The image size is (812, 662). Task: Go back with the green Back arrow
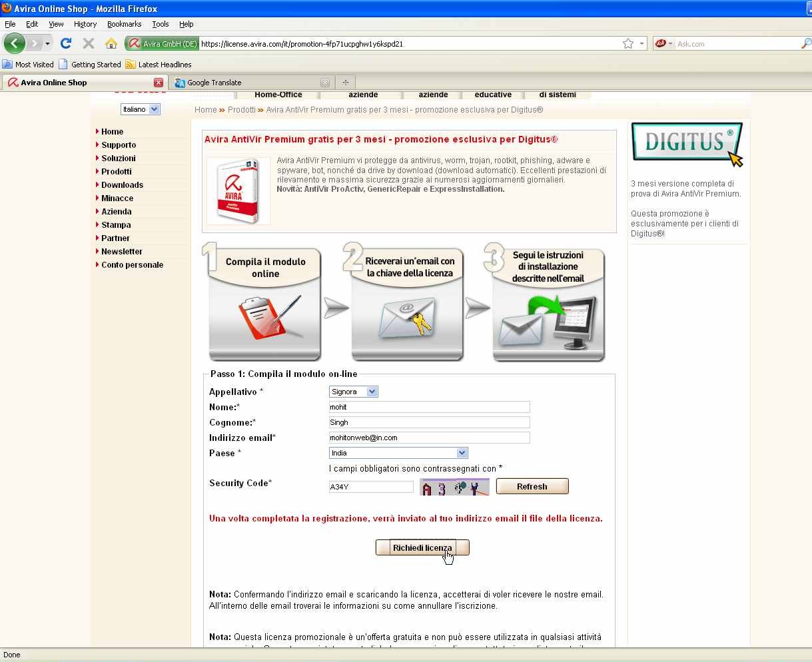point(14,43)
